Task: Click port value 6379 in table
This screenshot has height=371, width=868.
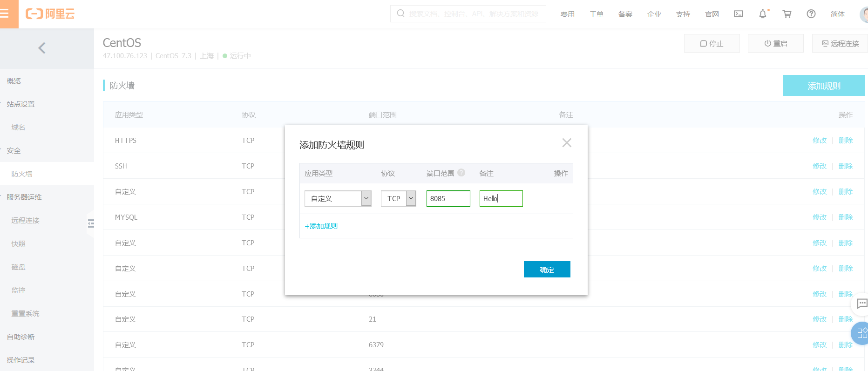Action: tap(376, 345)
